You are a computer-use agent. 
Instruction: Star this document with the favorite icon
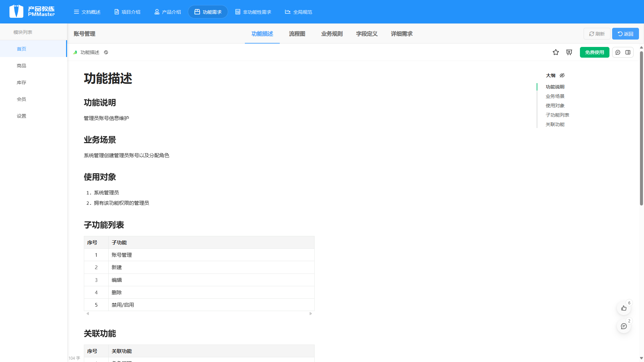click(x=556, y=52)
